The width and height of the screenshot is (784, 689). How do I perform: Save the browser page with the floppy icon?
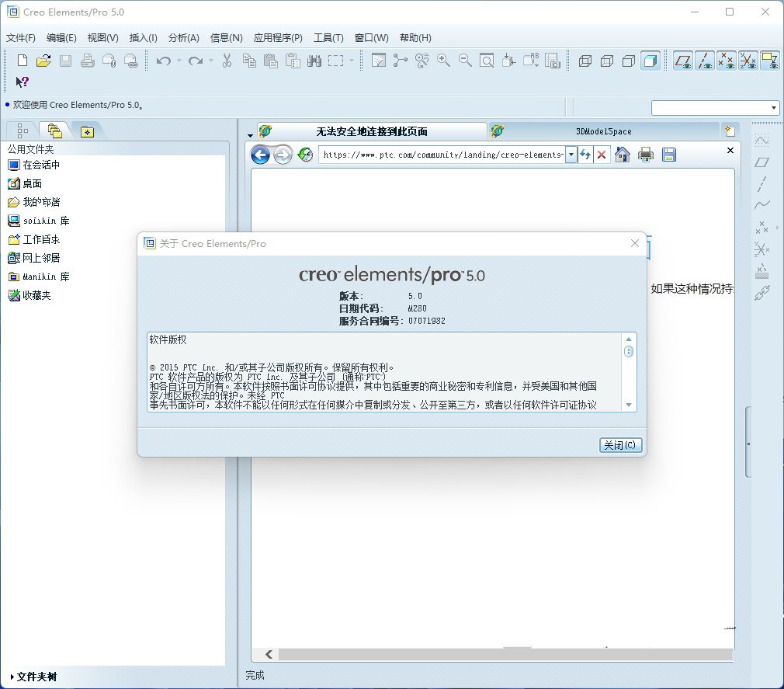[x=669, y=155]
